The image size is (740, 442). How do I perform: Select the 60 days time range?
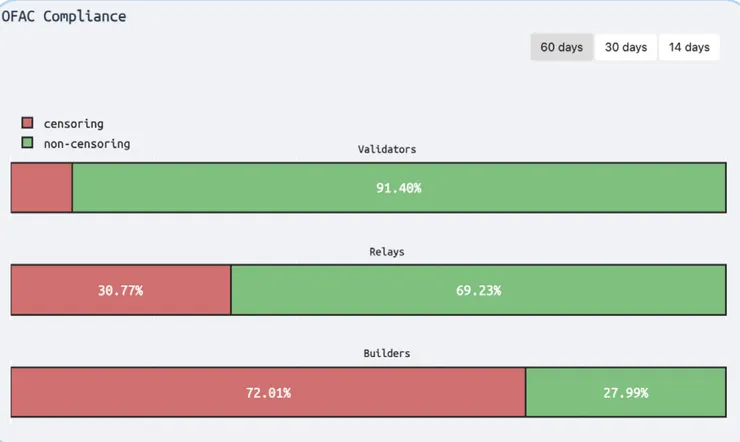click(561, 47)
